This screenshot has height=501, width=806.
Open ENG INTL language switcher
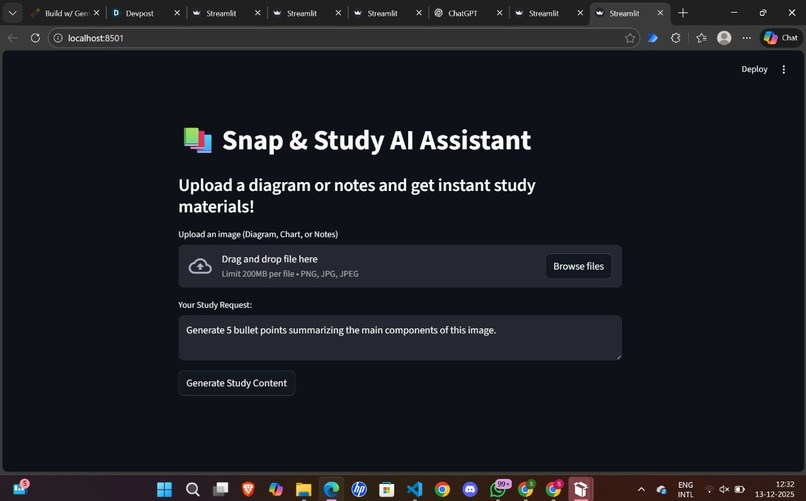coord(685,489)
